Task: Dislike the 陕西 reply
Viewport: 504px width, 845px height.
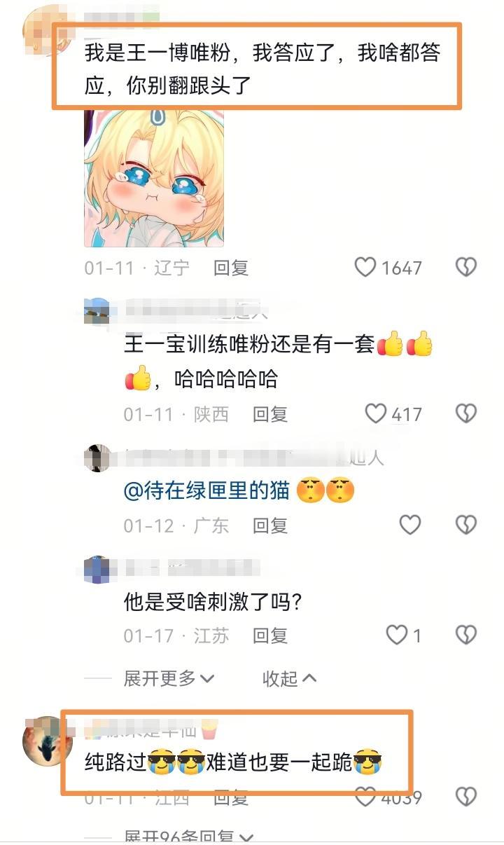Action: point(466,413)
